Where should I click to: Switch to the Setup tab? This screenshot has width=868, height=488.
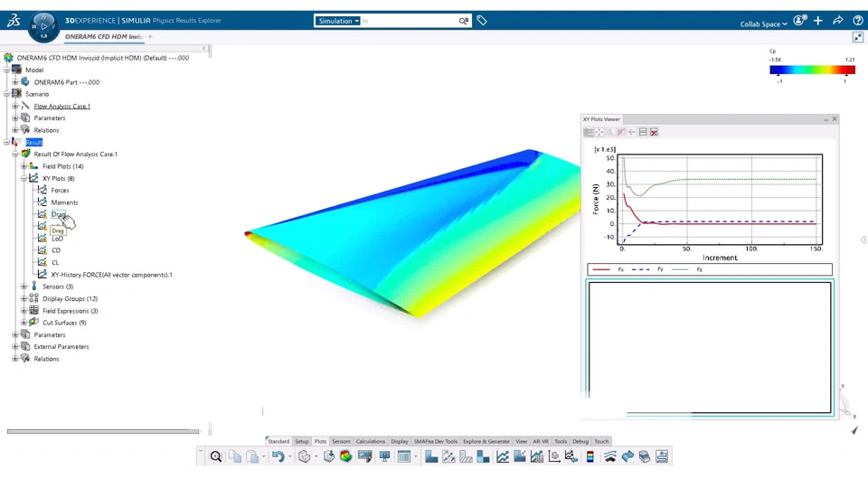(x=302, y=442)
